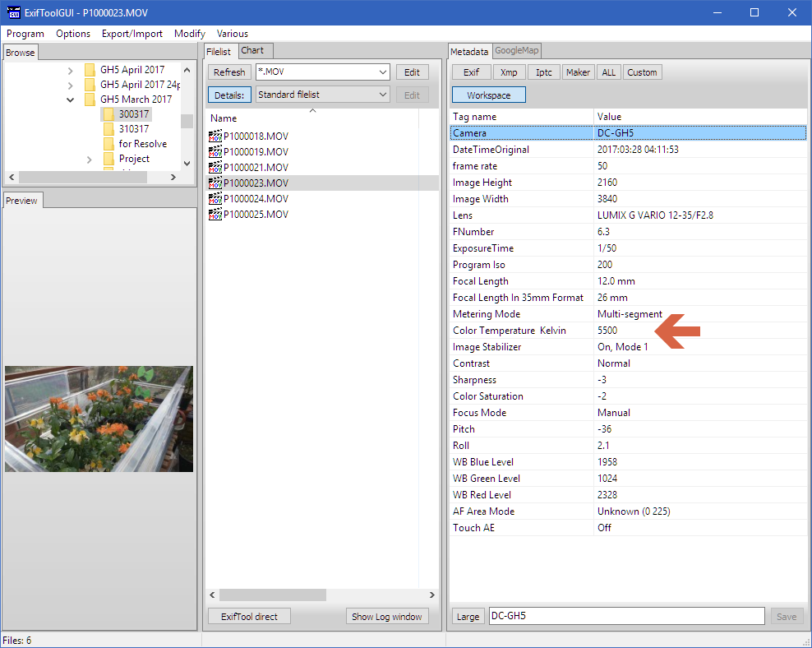Switch to the GoogleMap tab

click(x=516, y=50)
